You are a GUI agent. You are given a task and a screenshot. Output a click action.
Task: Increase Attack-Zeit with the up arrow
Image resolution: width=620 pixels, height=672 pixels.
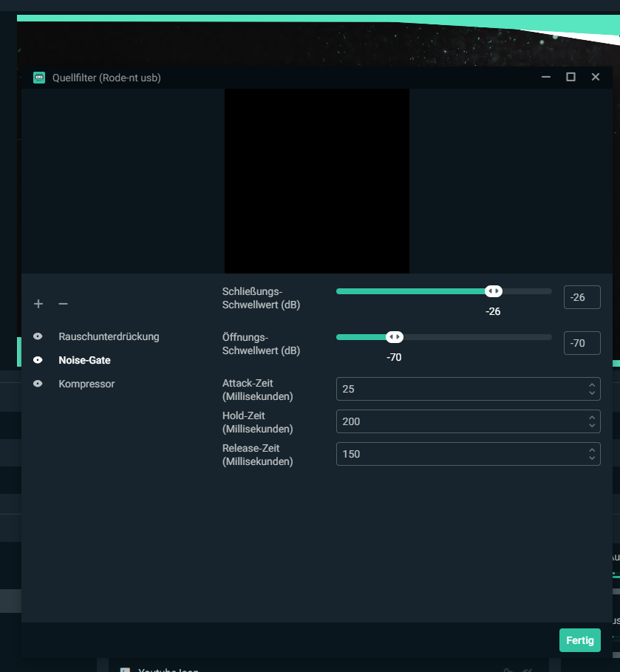click(591, 385)
